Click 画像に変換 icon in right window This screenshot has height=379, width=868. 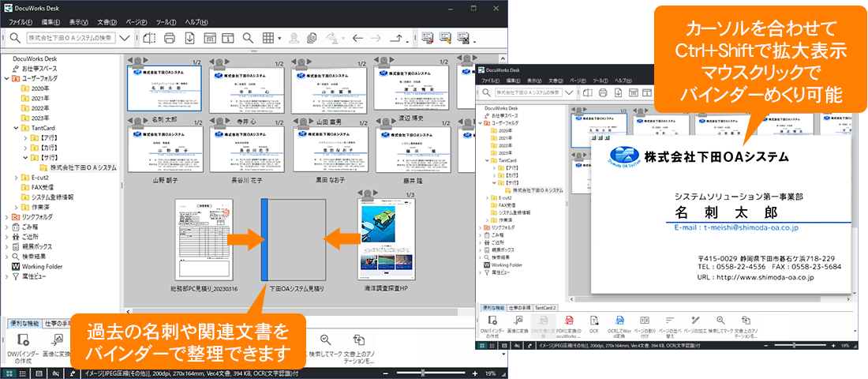518,320
